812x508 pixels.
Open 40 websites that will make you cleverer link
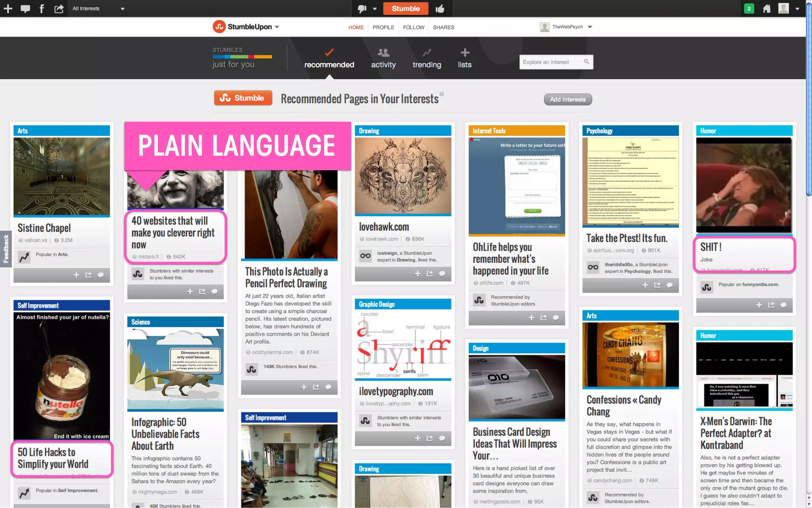[x=173, y=233]
